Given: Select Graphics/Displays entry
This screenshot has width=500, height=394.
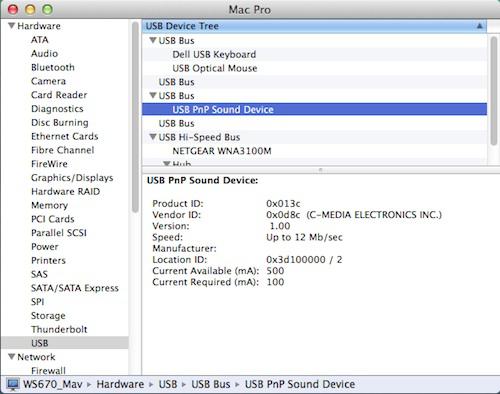Looking at the screenshot, I should click(72, 178).
